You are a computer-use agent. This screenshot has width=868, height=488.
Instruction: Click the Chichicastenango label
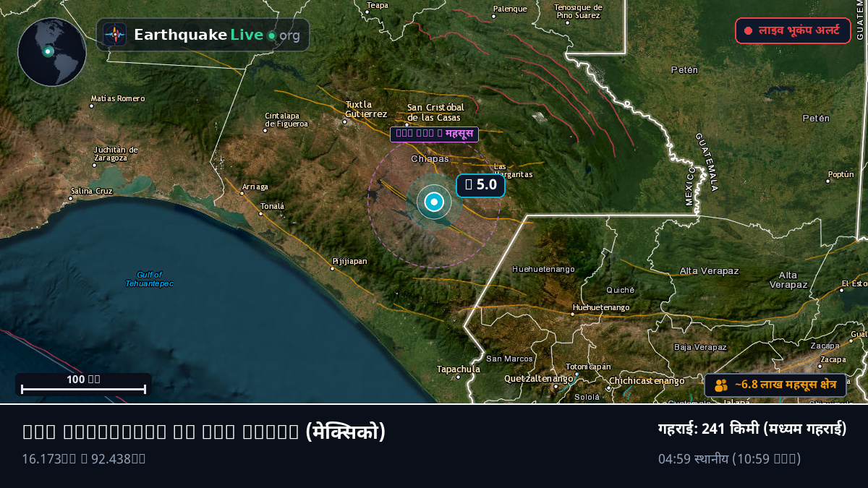(x=647, y=380)
